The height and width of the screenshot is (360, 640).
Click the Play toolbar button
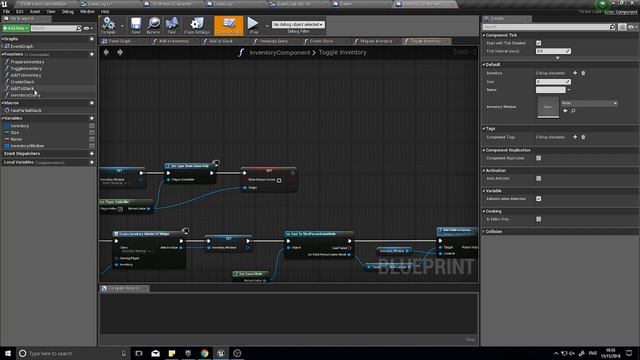coord(253,25)
